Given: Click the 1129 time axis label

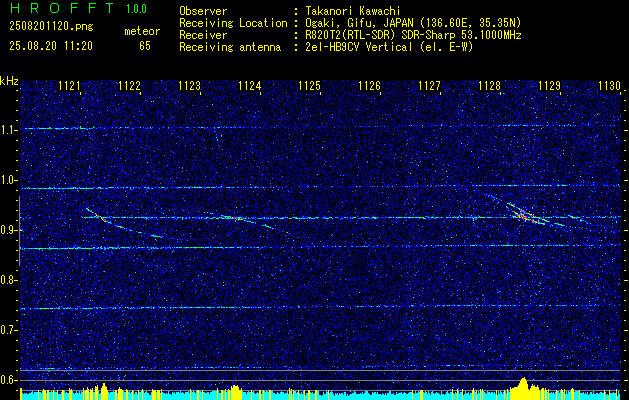Looking at the screenshot, I should pyautogui.click(x=550, y=85).
